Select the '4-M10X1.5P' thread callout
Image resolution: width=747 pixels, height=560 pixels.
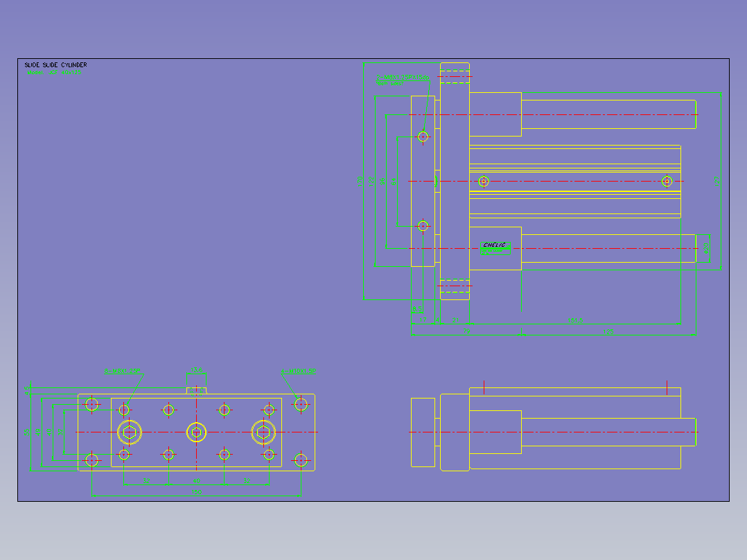pyautogui.click(x=299, y=371)
